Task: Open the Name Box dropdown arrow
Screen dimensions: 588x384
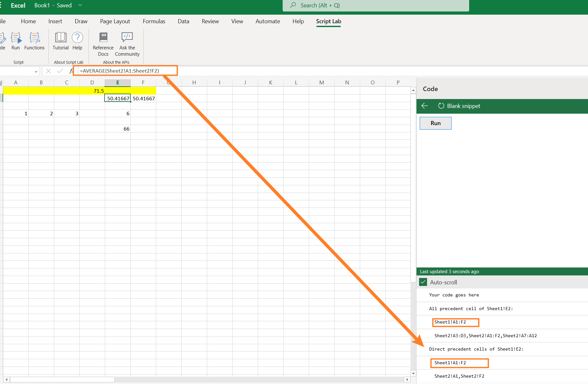Action: [x=36, y=71]
